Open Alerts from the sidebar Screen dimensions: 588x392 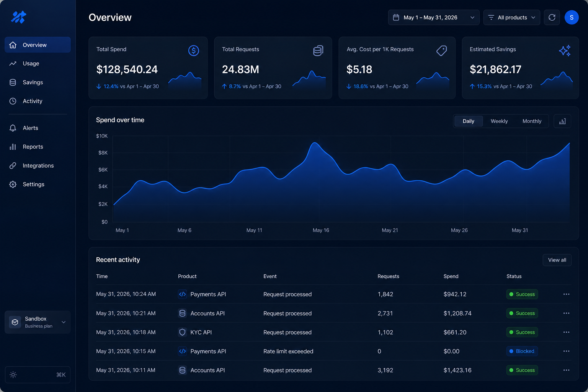tap(38, 128)
